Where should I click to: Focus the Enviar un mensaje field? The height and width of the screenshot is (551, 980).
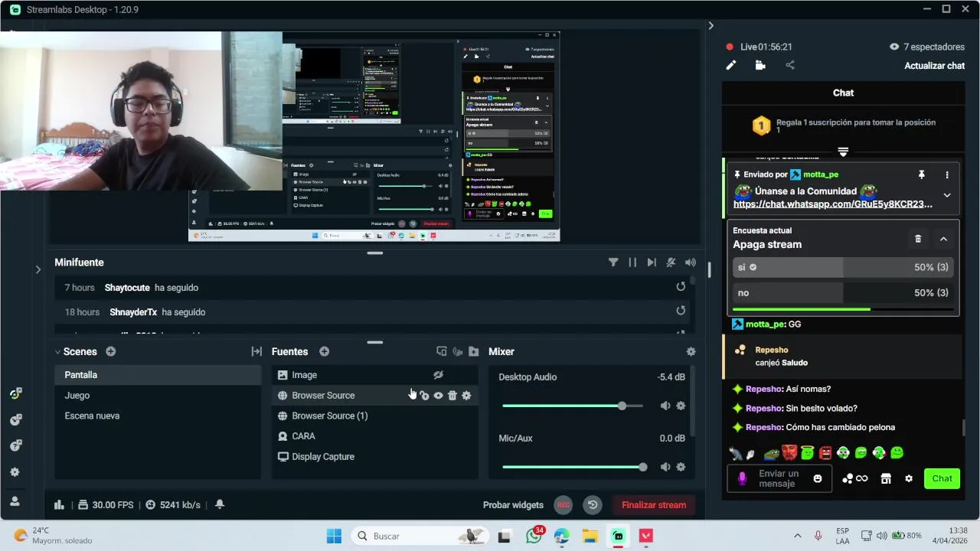(x=778, y=479)
